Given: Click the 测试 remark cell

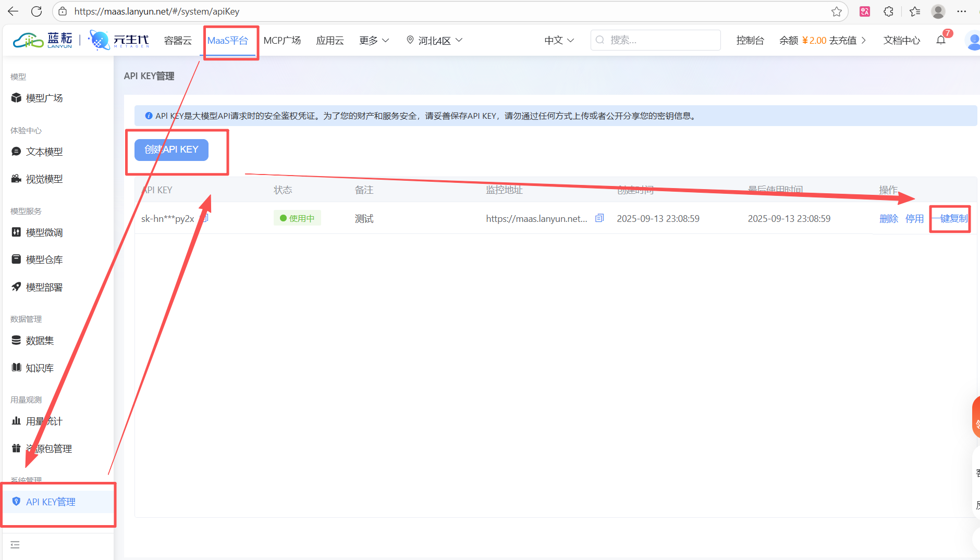Looking at the screenshot, I should pos(364,219).
